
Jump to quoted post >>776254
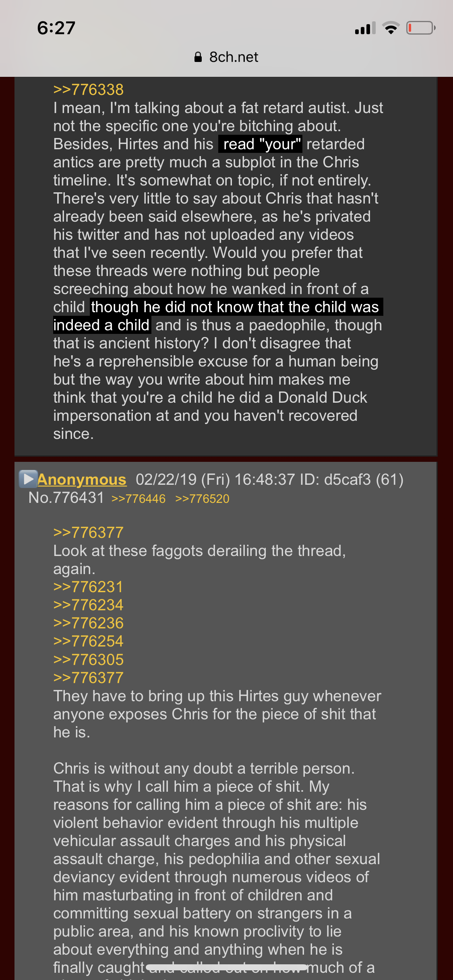[x=88, y=641]
